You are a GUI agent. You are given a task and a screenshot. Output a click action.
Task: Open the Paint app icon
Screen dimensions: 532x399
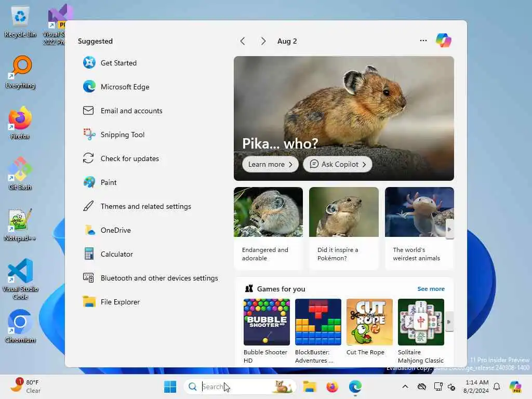pos(89,182)
